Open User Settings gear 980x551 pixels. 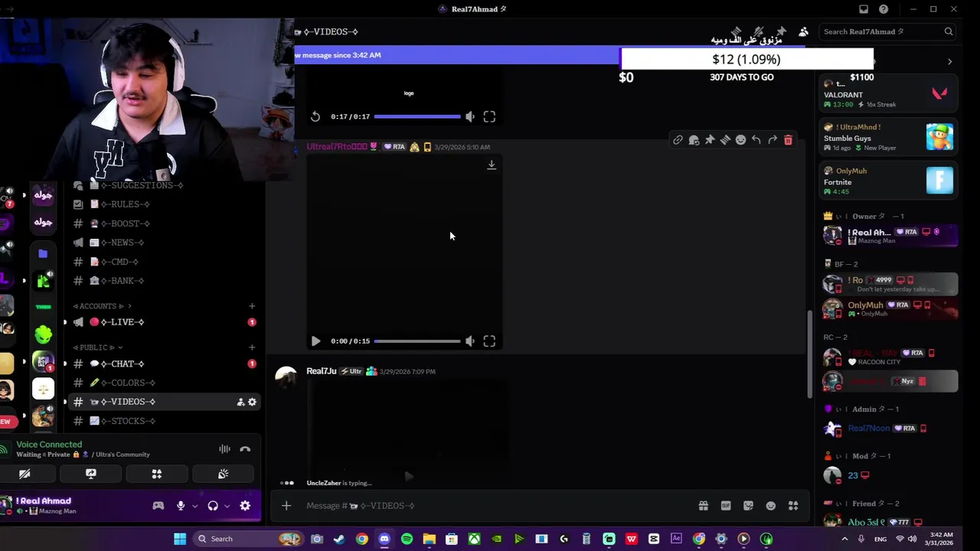pos(245,506)
